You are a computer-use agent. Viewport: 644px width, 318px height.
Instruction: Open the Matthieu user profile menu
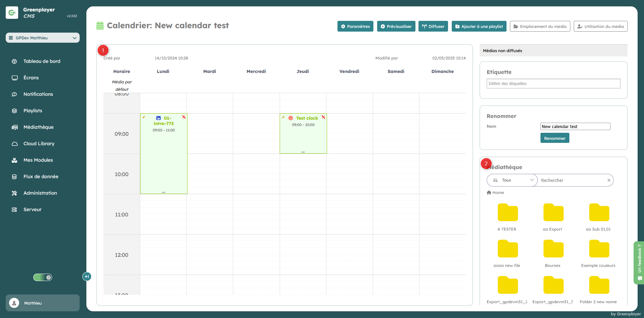click(x=43, y=303)
